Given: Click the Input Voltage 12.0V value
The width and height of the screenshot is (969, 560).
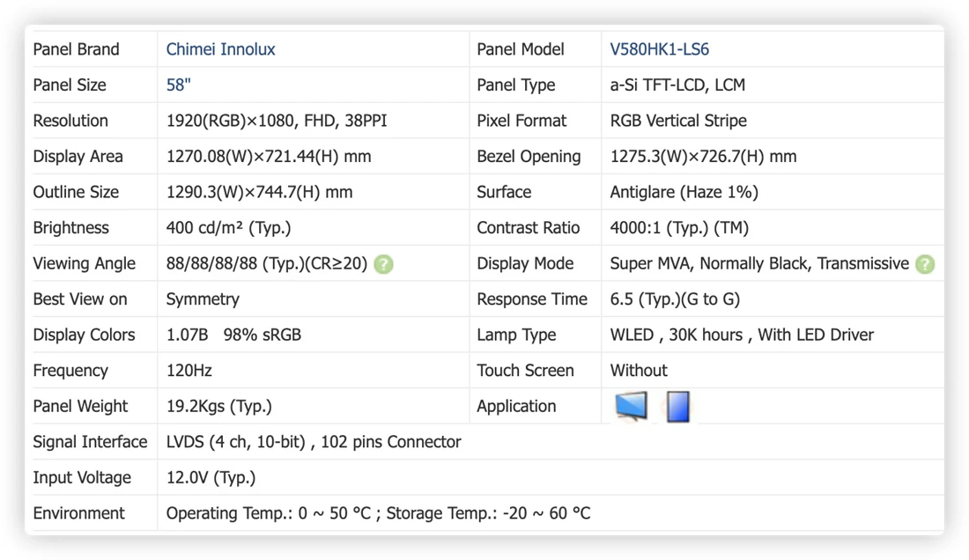Looking at the screenshot, I should point(211,478).
